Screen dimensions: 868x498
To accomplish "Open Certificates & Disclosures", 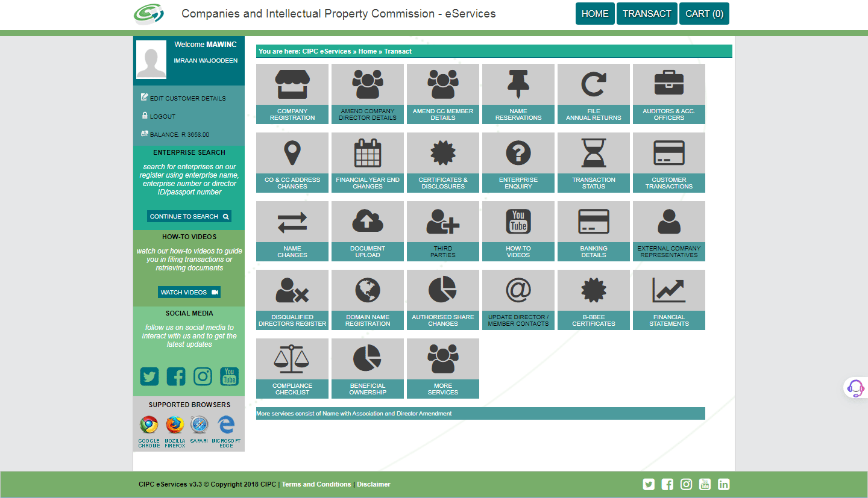I will [442, 163].
